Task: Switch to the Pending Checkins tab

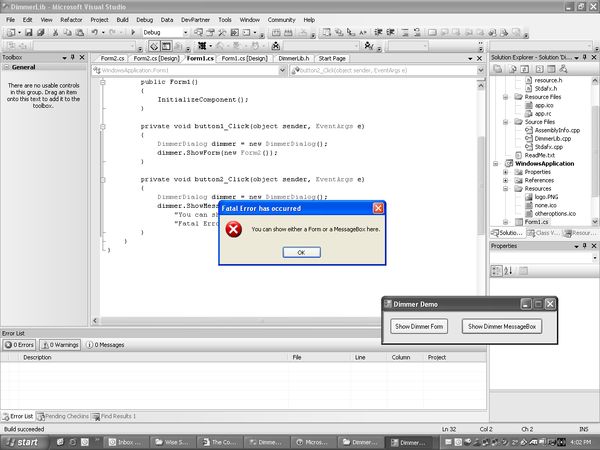Action: (x=63, y=416)
